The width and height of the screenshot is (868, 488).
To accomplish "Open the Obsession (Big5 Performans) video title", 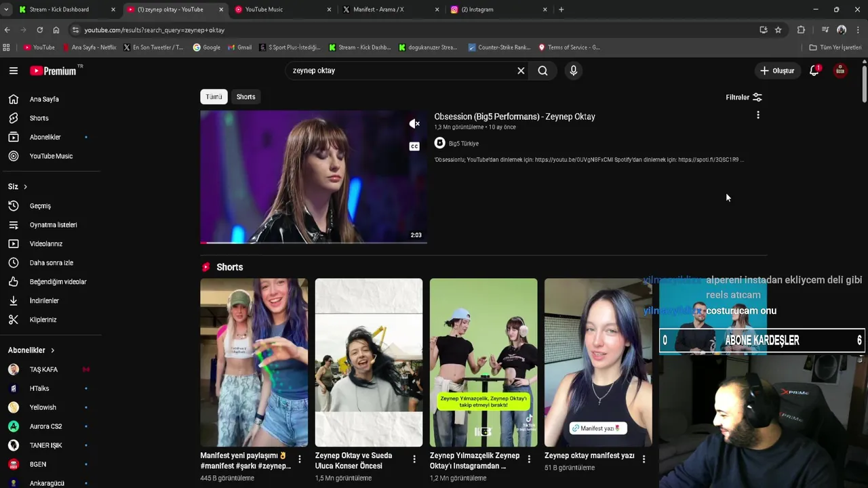I will 515,117.
